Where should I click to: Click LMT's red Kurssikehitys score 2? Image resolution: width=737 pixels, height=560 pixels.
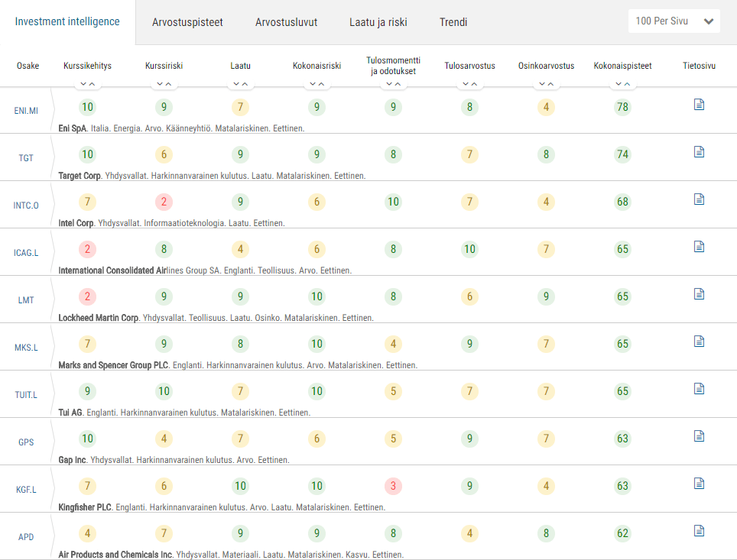(x=87, y=297)
